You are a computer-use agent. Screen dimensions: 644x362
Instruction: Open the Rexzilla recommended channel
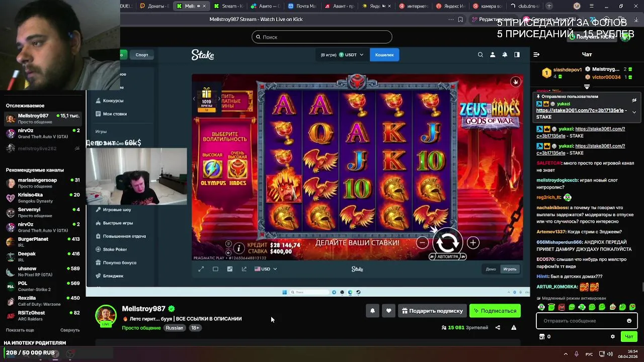(x=43, y=301)
